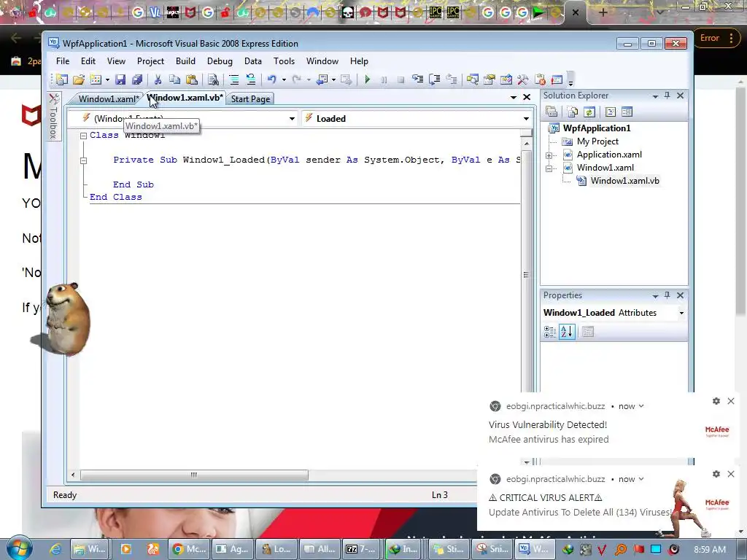Open the Navigate Backward dropdown arrow
The image size is (747, 560).
coord(333,79)
